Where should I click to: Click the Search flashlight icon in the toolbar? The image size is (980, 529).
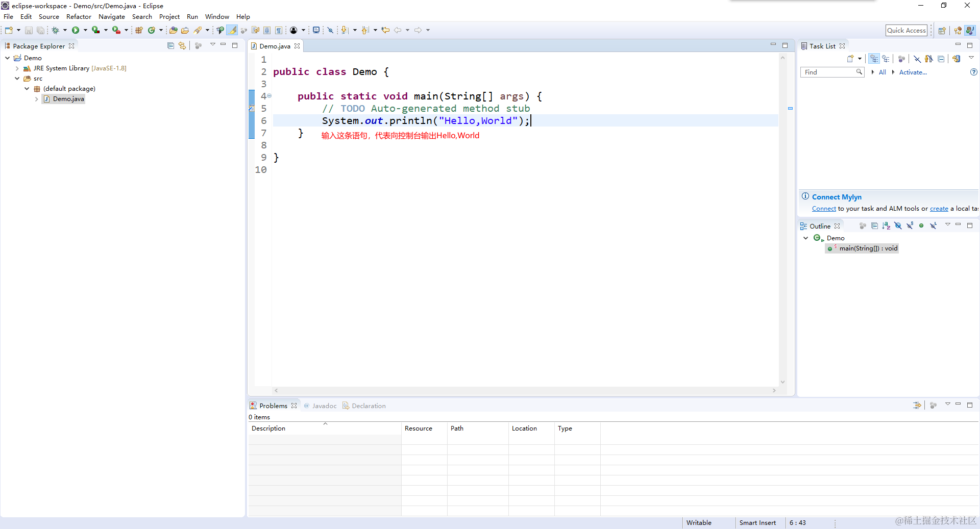pos(198,30)
